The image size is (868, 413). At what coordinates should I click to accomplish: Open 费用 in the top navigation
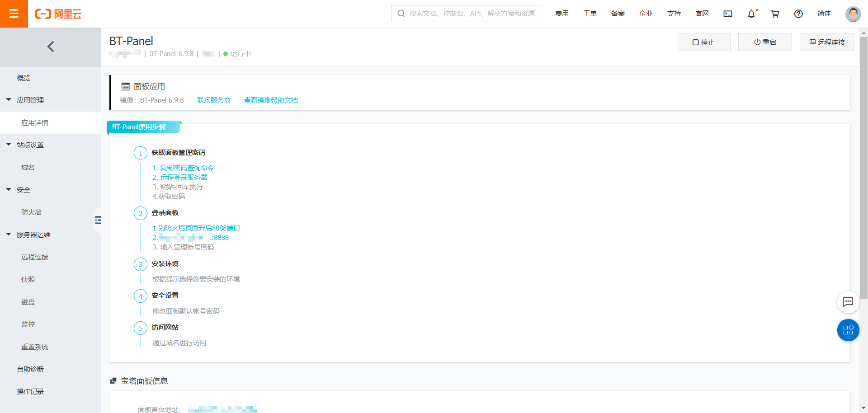click(x=562, y=14)
